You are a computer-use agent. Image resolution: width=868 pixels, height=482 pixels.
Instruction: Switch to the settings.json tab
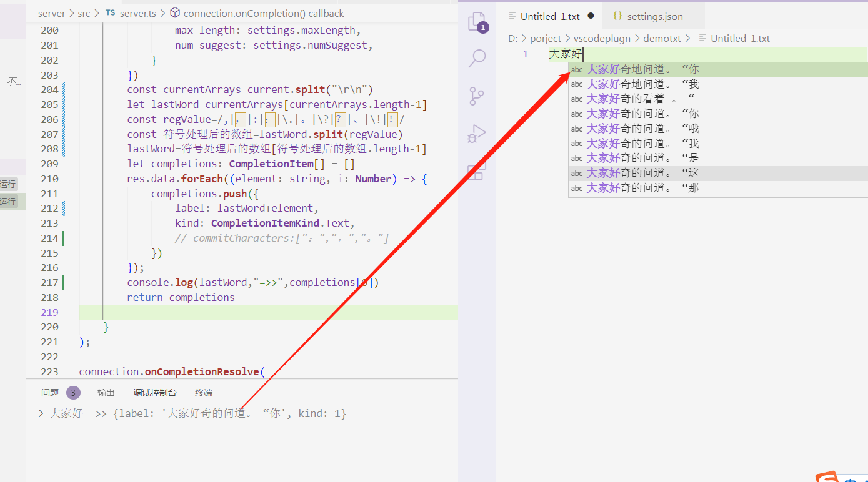click(x=654, y=16)
